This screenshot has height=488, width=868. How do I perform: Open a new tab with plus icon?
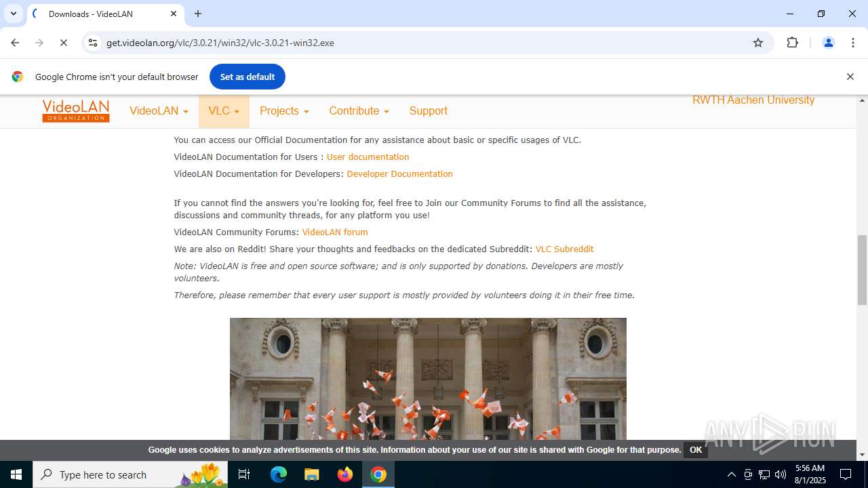198,14
